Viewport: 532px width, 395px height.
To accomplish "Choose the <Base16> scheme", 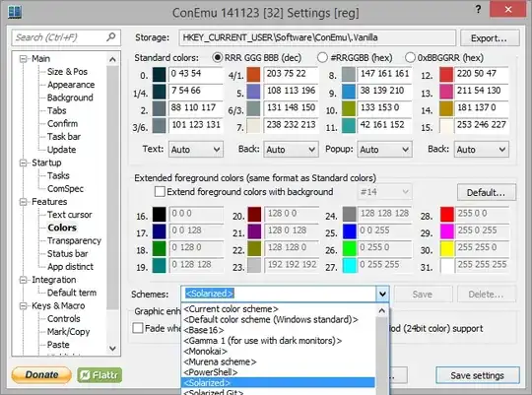I will point(279,330).
